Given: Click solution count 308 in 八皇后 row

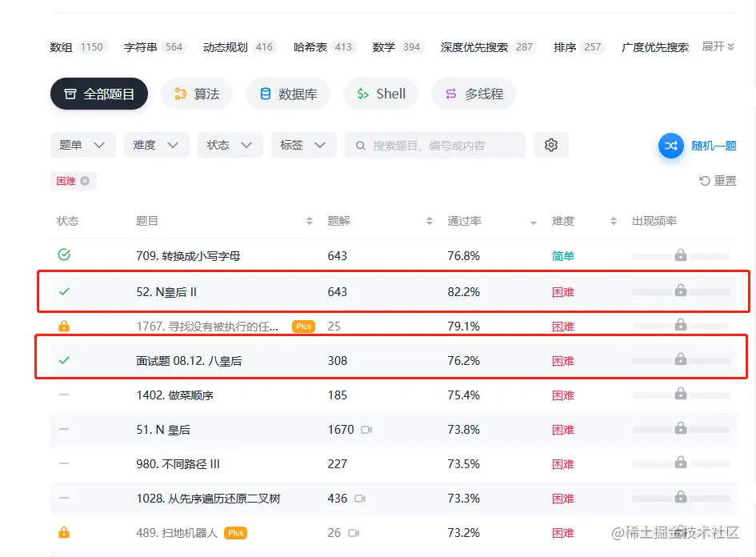Looking at the screenshot, I should tap(338, 360).
